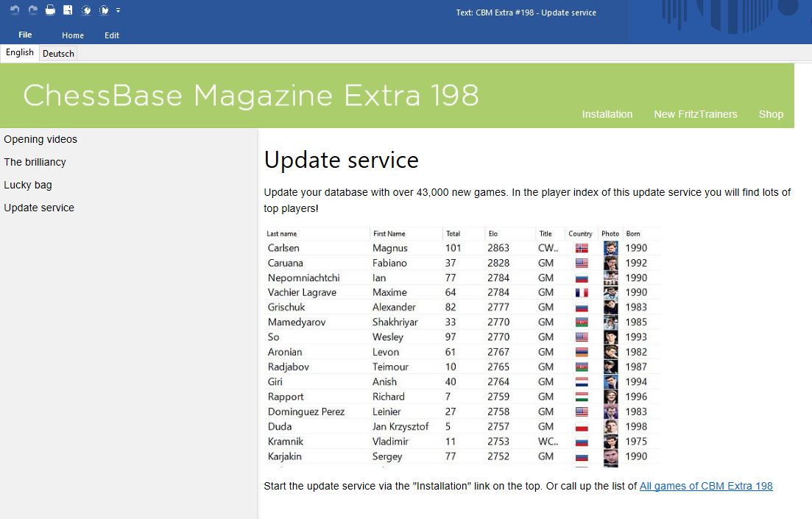Click the French flag in Vachier Lagrave's row
This screenshot has height=519, width=812.
pyautogui.click(x=582, y=293)
